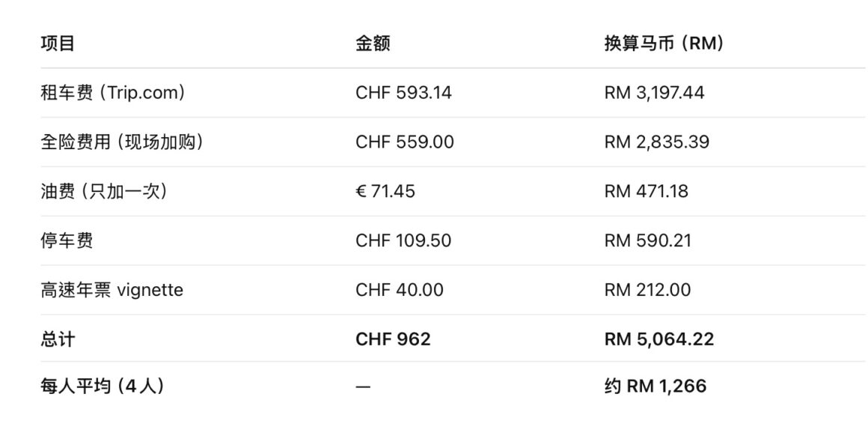Image resolution: width=868 pixels, height=421 pixels.
Task: Select the 停车费 row label
Action: 67,241
